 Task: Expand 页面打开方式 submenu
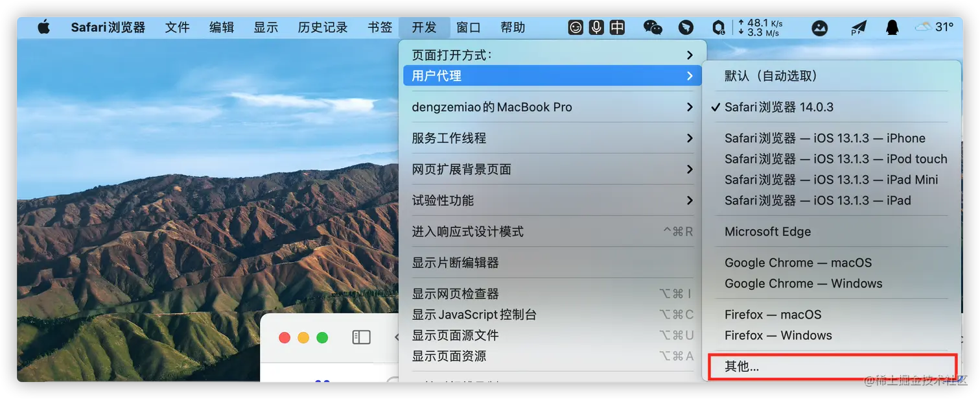(552, 55)
